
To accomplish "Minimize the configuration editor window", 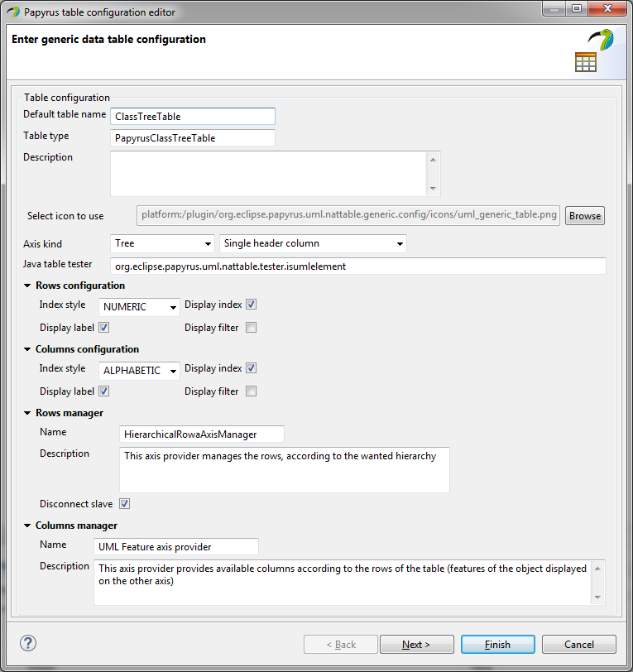I will coord(554,8).
